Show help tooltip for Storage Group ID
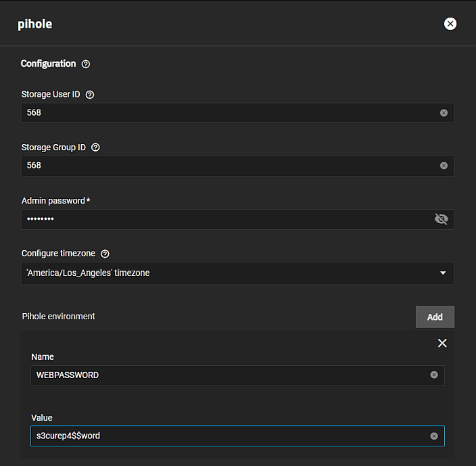This screenshot has height=466, width=476. 95,147
